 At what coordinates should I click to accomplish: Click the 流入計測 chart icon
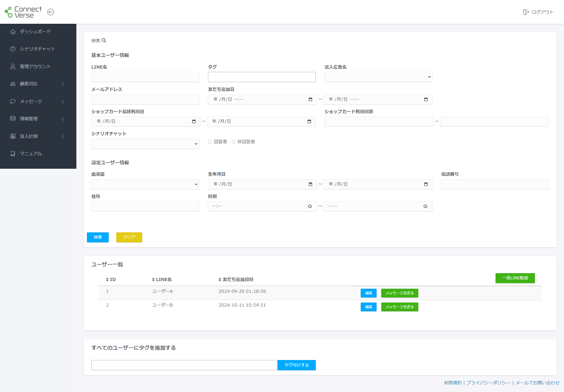(x=13, y=136)
